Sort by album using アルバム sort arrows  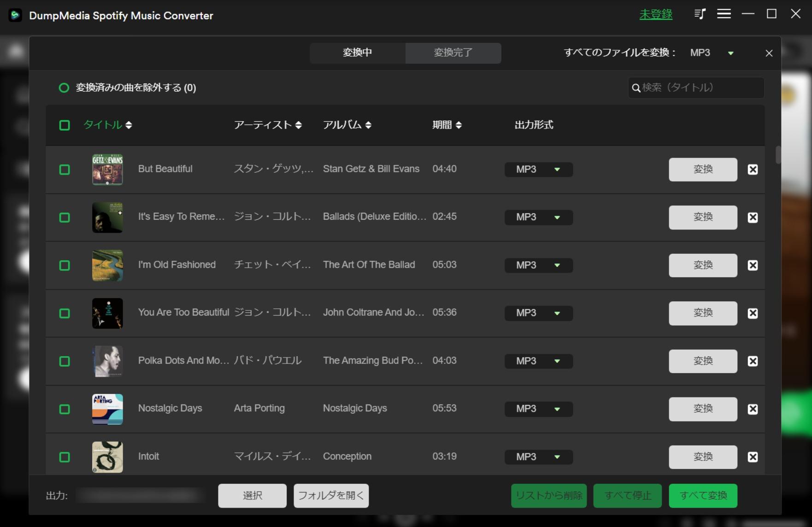coord(368,125)
